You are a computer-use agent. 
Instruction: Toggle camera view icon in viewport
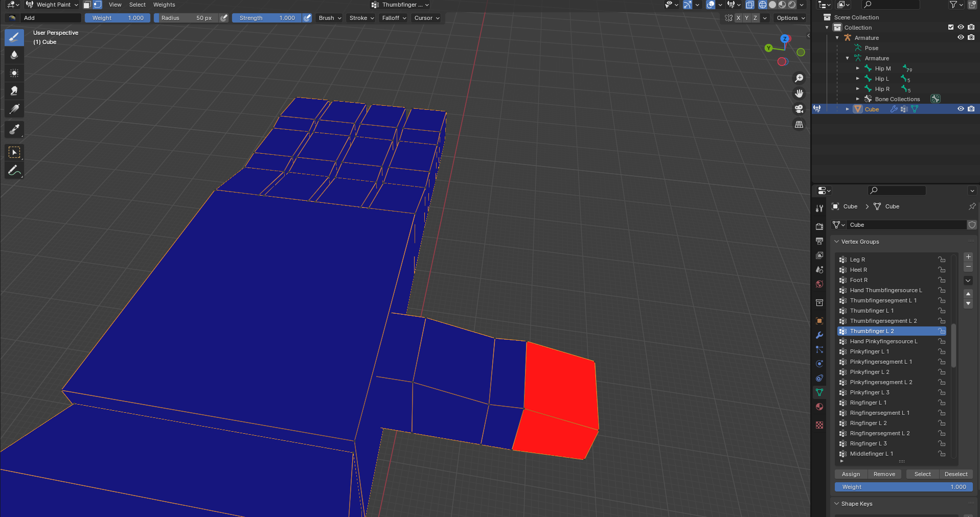799,109
